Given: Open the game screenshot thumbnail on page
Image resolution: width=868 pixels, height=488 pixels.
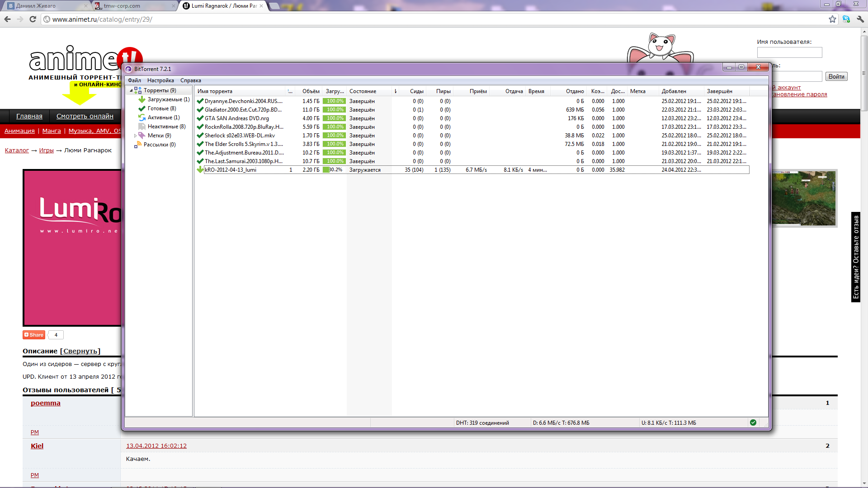Looking at the screenshot, I should (804, 198).
